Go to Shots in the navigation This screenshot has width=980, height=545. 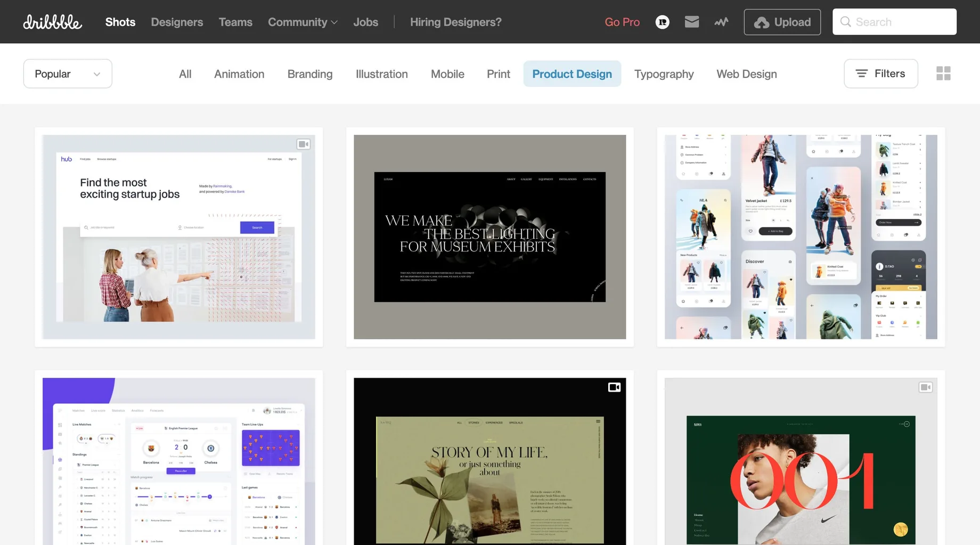tap(120, 22)
